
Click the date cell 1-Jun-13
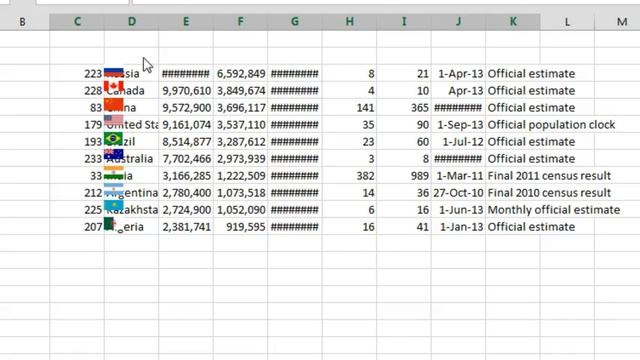click(458, 210)
